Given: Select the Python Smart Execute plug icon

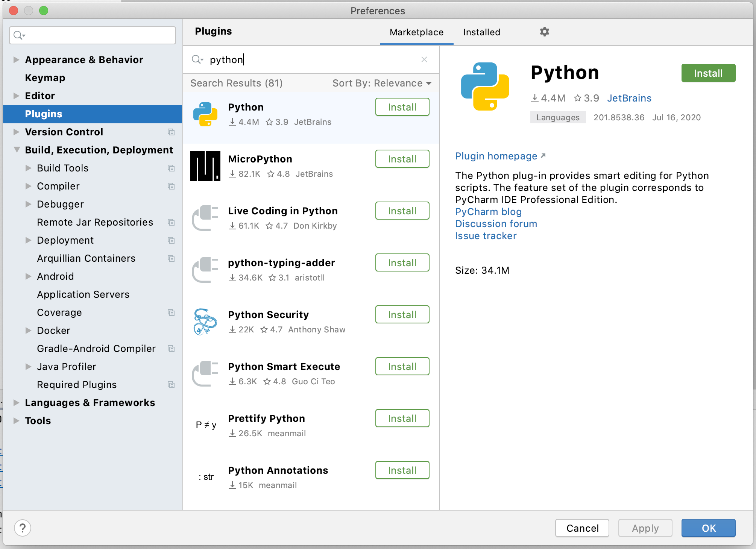Looking at the screenshot, I should (205, 374).
